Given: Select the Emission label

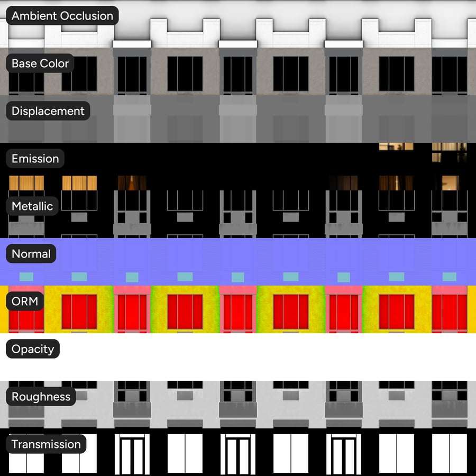Looking at the screenshot, I should [35, 159].
